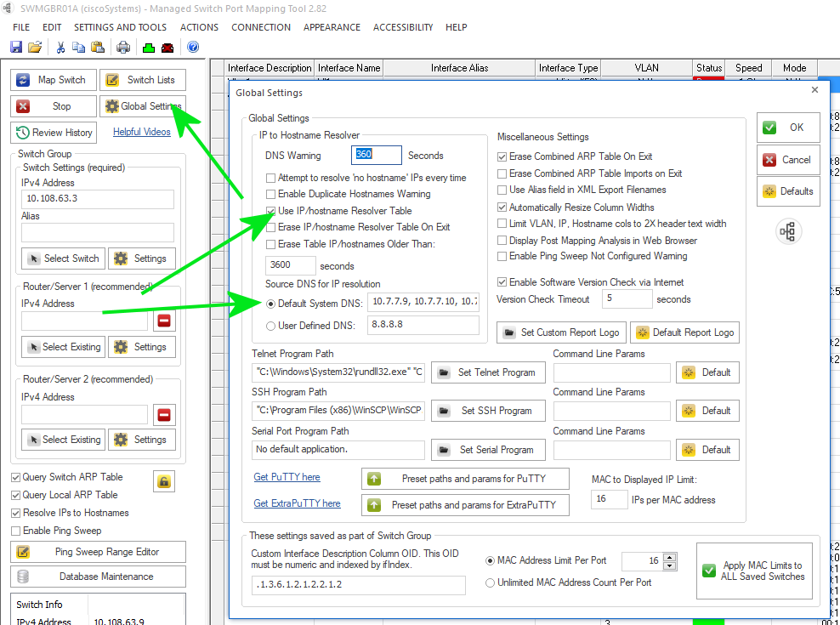The height and width of the screenshot is (625, 840).
Task: Click the padlock icon beside Query Switch ARP Table
Action: [x=164, y=481]
